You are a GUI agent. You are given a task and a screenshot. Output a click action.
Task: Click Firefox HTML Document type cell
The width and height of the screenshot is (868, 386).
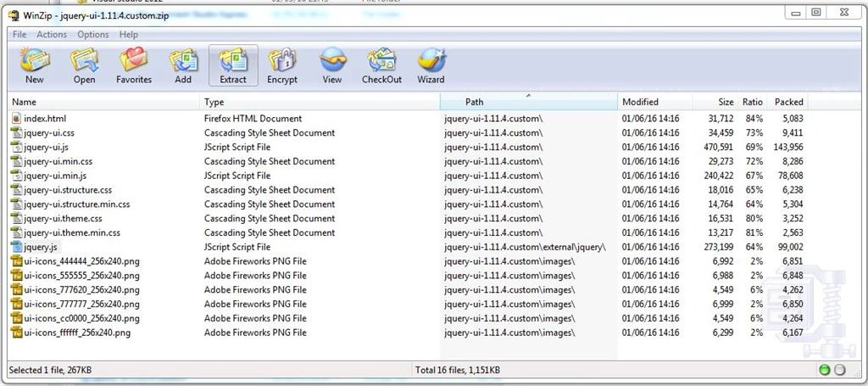click(x=253, y=119)
